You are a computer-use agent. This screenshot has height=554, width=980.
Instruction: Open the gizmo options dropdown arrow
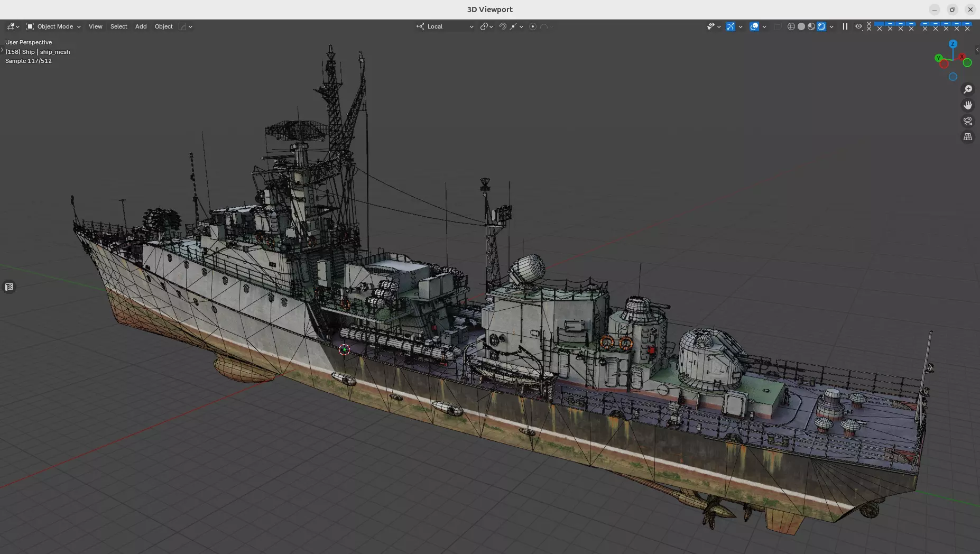(x=741, y=26)
